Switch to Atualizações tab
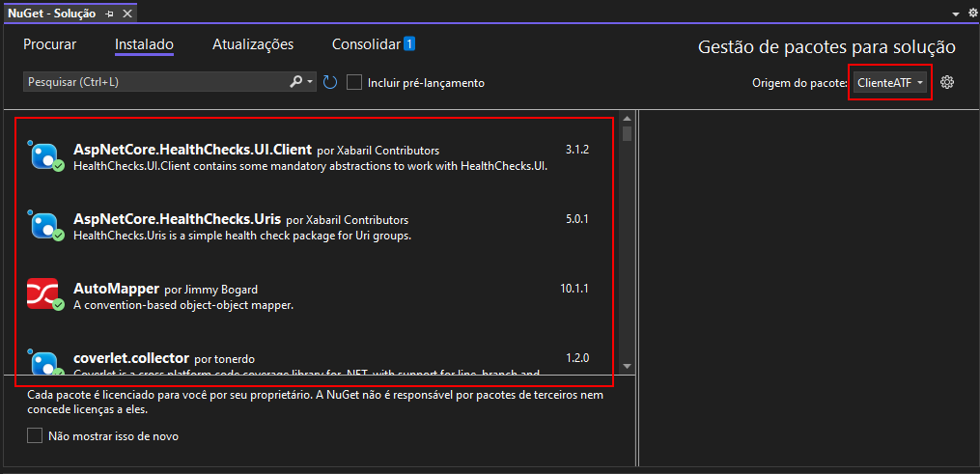Image resolution: width=980 pixels, height=474 pixels. pos(253,44)
